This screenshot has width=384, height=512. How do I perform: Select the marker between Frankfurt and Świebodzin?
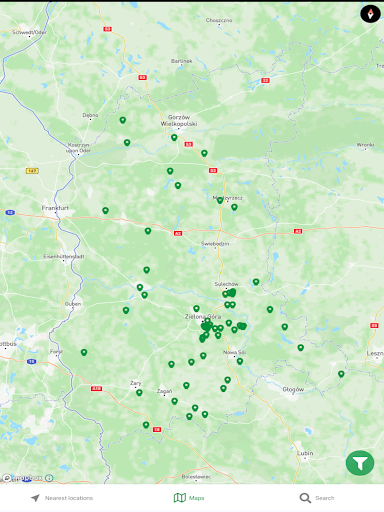[148, 231]
